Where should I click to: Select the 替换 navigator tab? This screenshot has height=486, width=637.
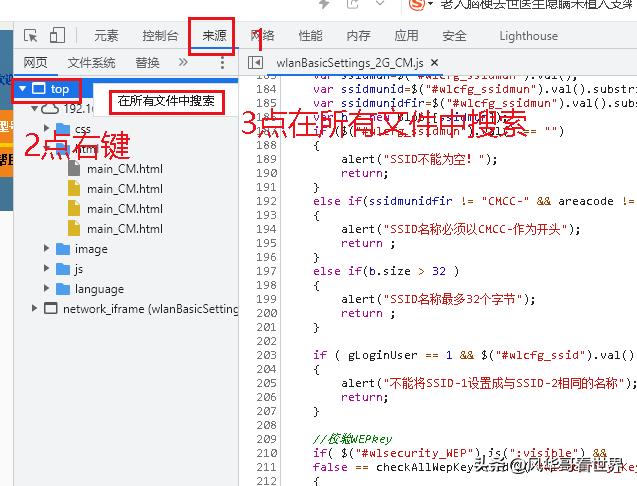coord(147,63)
